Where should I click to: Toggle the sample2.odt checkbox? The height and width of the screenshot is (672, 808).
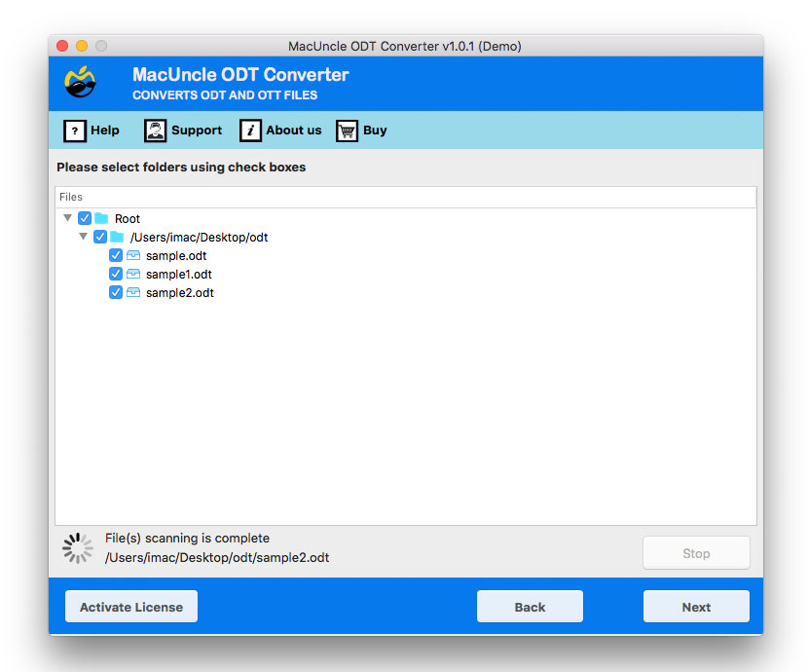click(x=116, y=292)
